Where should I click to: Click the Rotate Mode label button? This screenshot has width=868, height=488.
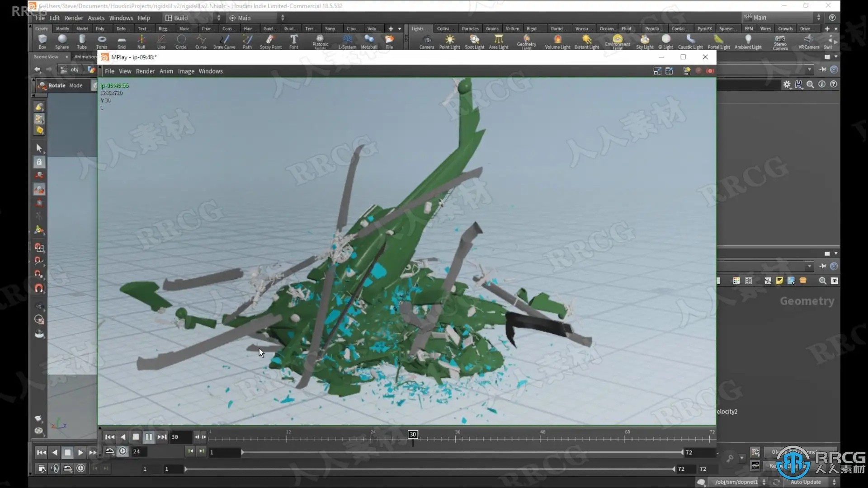click(65, 85)
